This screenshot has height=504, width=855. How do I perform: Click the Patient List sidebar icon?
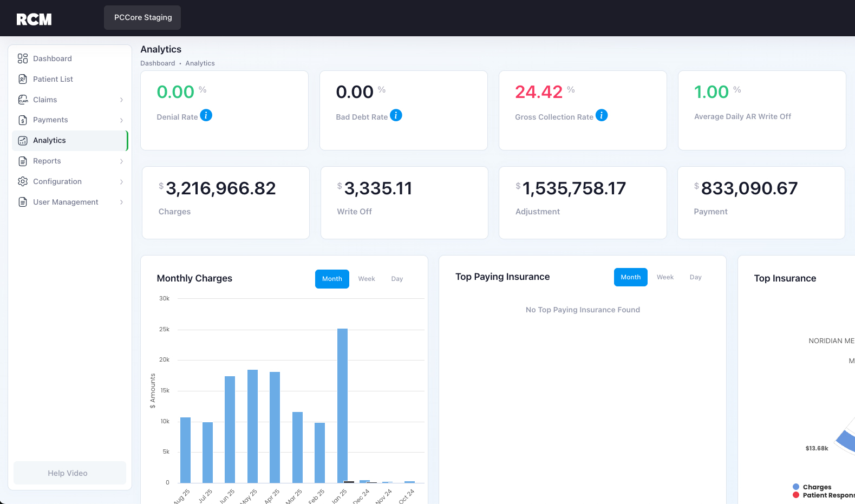pyautogui.click(x=23, y=79)
